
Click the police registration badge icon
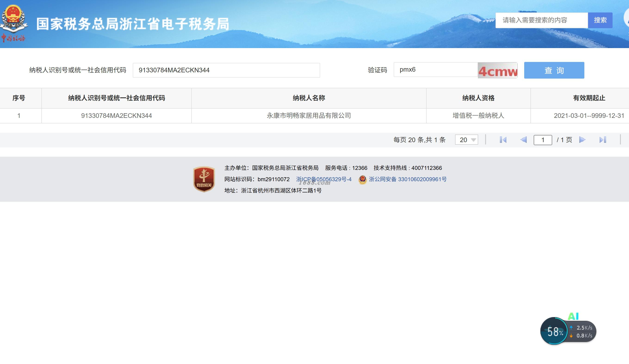click(363, 180)
